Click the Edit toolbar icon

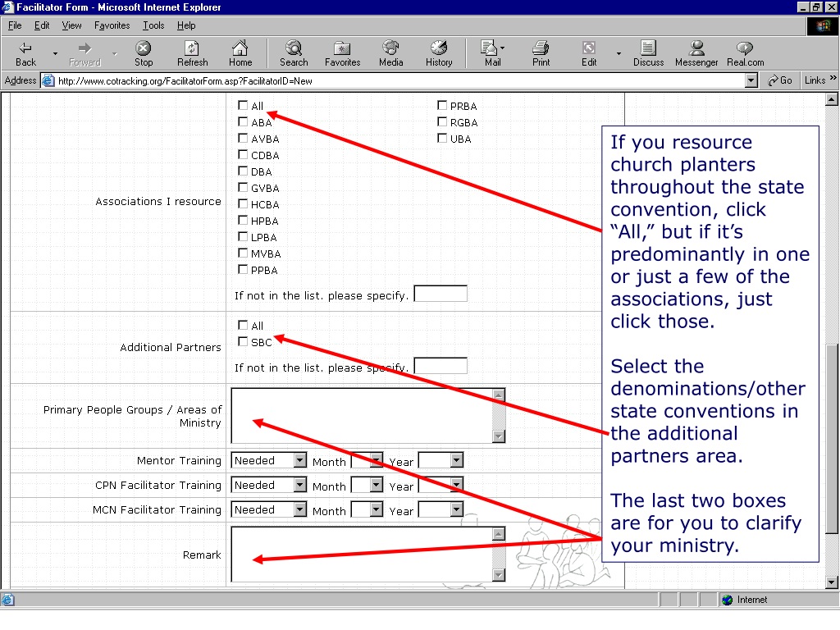[x=589, y=53]
